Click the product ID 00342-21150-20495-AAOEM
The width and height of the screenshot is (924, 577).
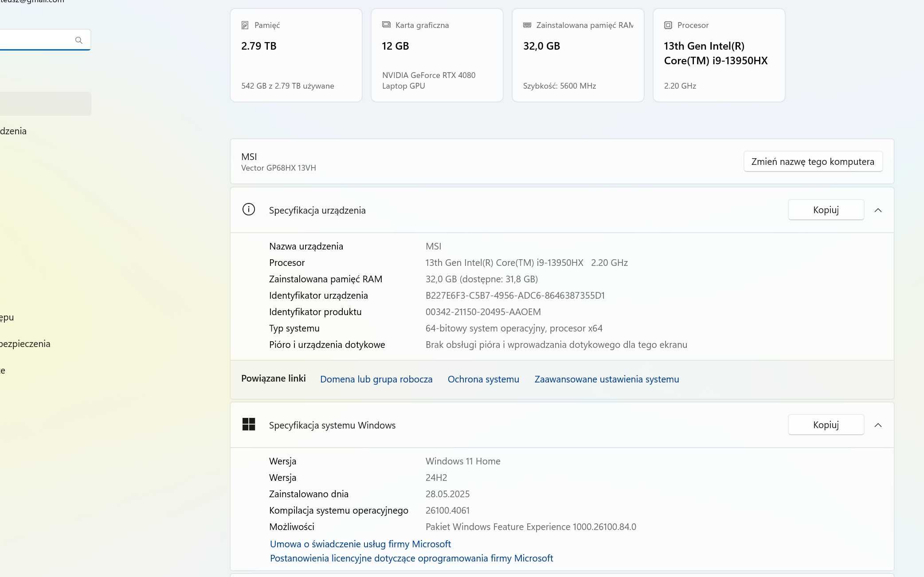(x=483, y=312)
